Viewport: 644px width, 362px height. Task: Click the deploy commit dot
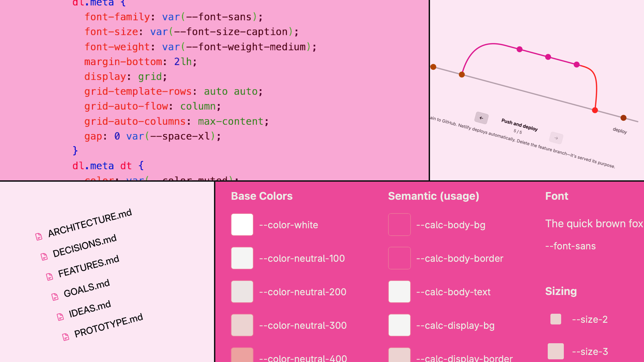click(x=624, y=118)
